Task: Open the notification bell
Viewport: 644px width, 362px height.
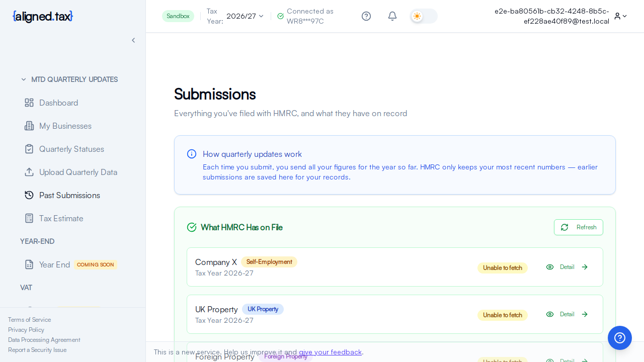Action: (x=392, y=16)
